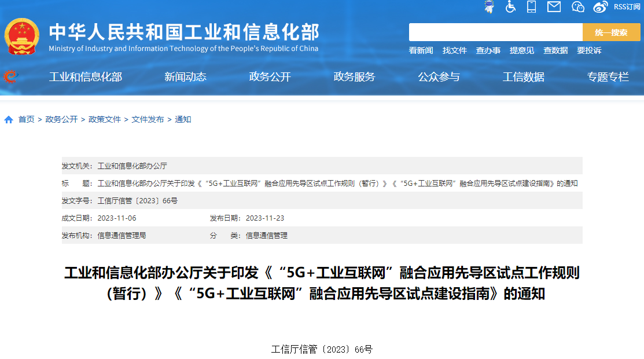Open 政务服务 navigation menu
This screenshot has width=644, height=359.
point(355,77)
